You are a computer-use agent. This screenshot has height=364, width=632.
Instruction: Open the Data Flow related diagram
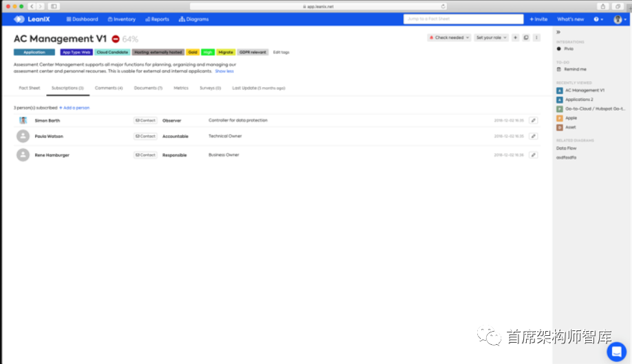tap(566, 148)
